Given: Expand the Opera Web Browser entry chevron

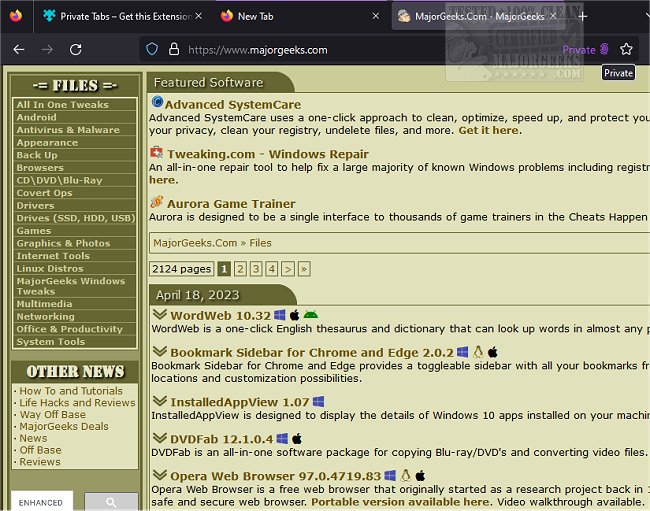Looking at the screenshot, I should (159, 475).
